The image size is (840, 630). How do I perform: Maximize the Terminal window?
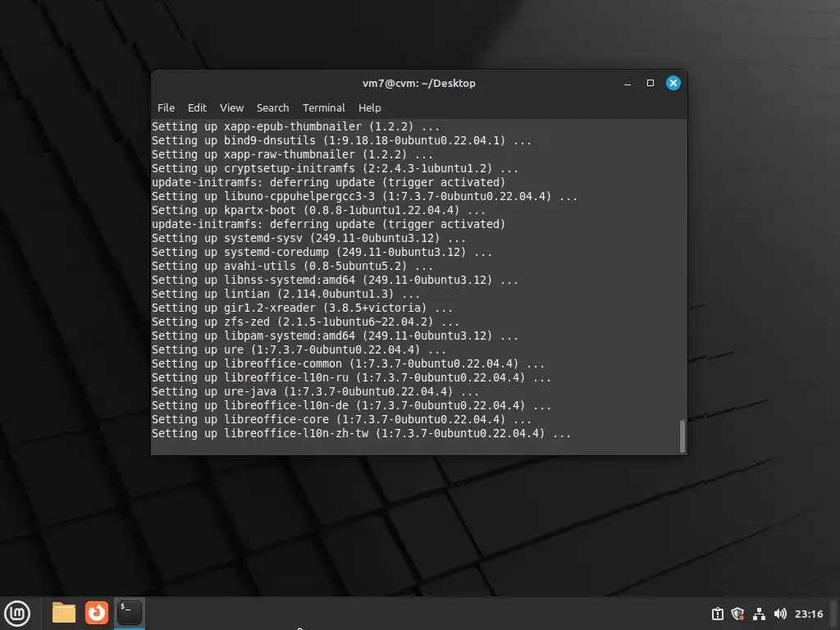click(651, 83)
